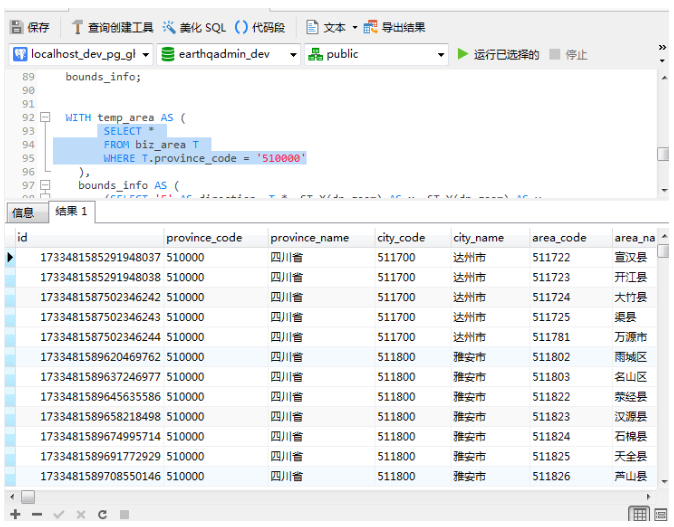Select area_code cell 511802
674x527 pixels.
[571, 357]
